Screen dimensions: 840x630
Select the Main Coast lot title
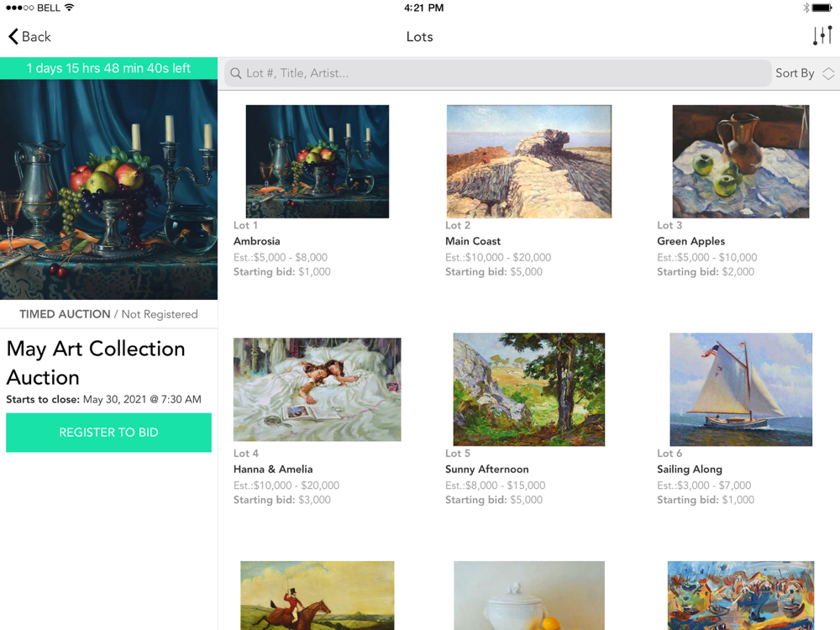tap(473, 241)
